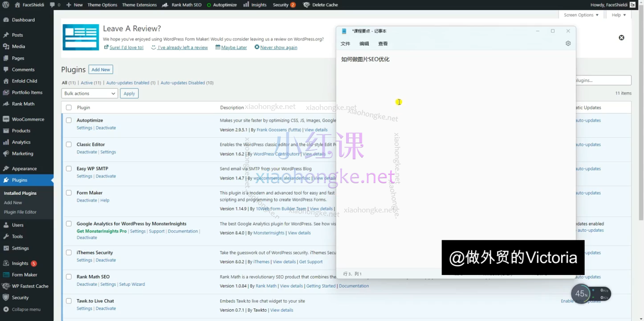Screen dimensions: 644x321
Task: Check the select-all plugins checkbox
Action: tap(69, 107)
